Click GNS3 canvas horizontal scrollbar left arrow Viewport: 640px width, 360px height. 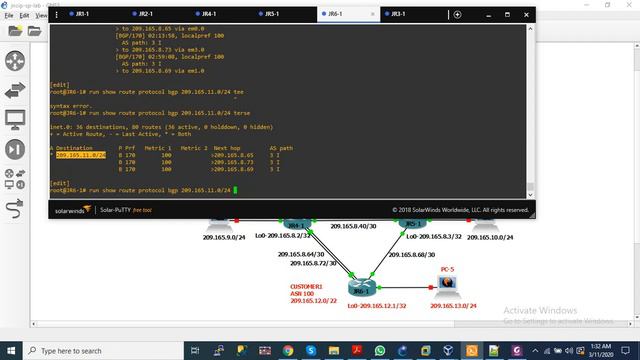coord(33,324)
